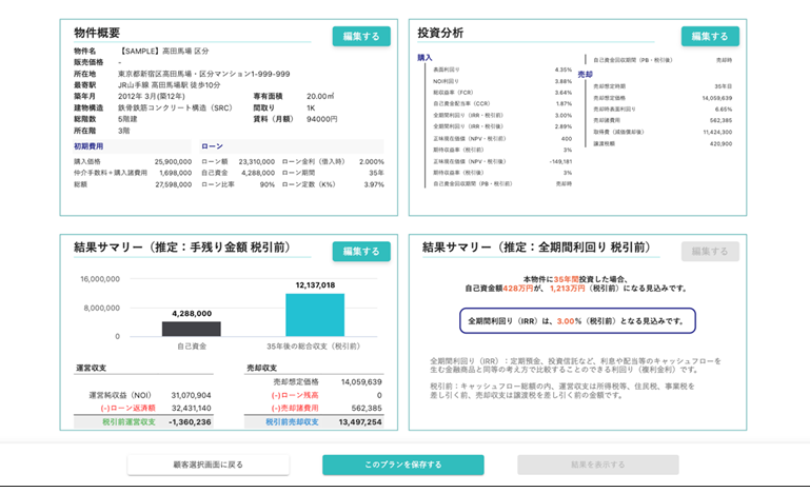Click the 物件概要 section heading

coord(99,33)
